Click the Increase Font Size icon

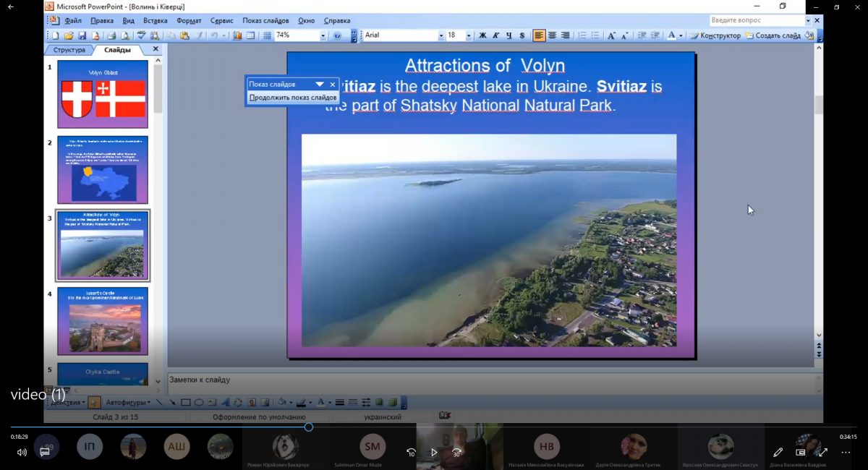(x=611, y=35)
